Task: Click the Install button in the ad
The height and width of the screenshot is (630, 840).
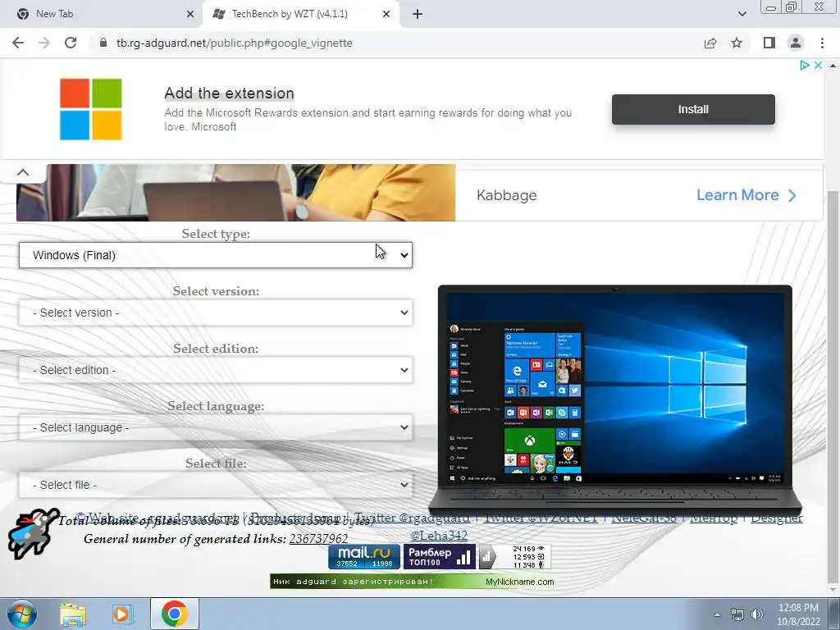Action: coord(693,109)
